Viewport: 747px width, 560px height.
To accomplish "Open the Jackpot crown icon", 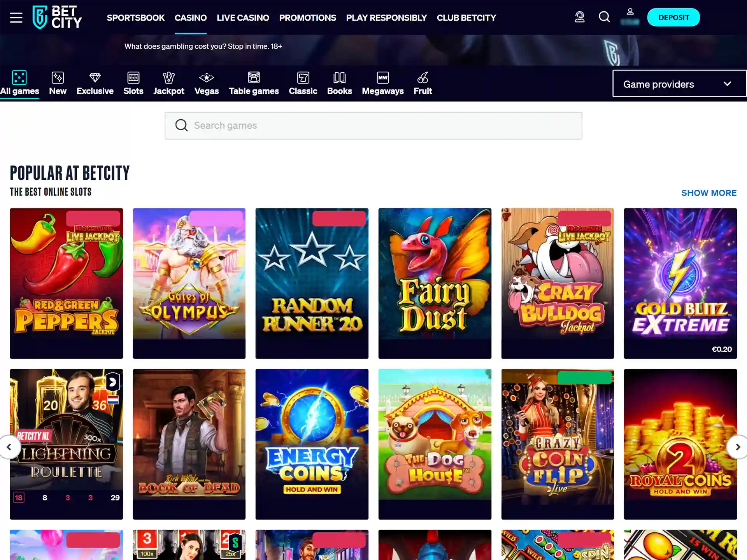I will [169, 77].
